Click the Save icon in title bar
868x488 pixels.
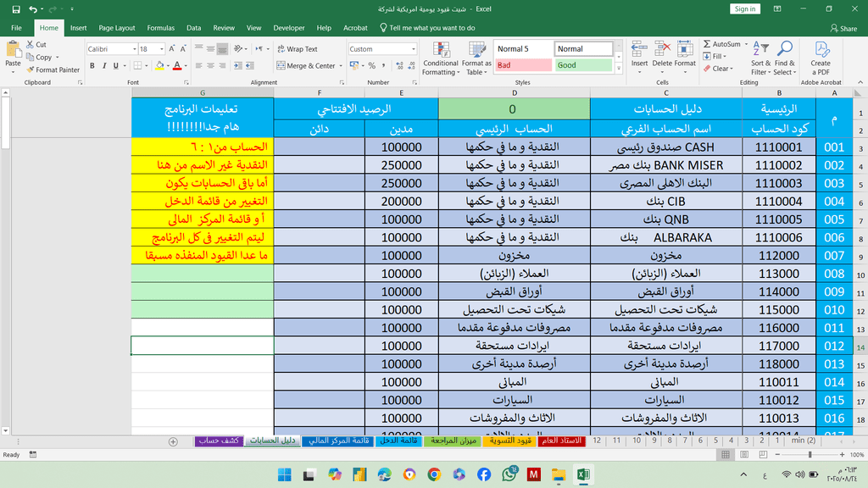[16, 8]
